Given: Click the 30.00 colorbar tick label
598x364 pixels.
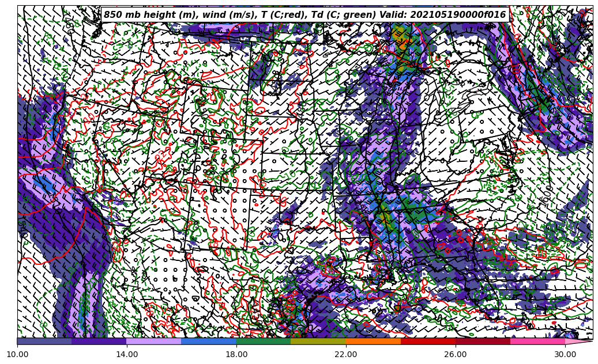Looking at the screenshot, I should [x=565, y=355].
